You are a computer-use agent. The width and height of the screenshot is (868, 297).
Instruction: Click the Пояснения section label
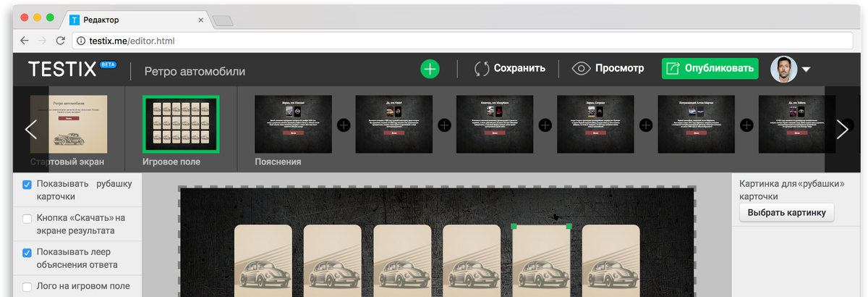pyautogui.click(x=278, y=162)
